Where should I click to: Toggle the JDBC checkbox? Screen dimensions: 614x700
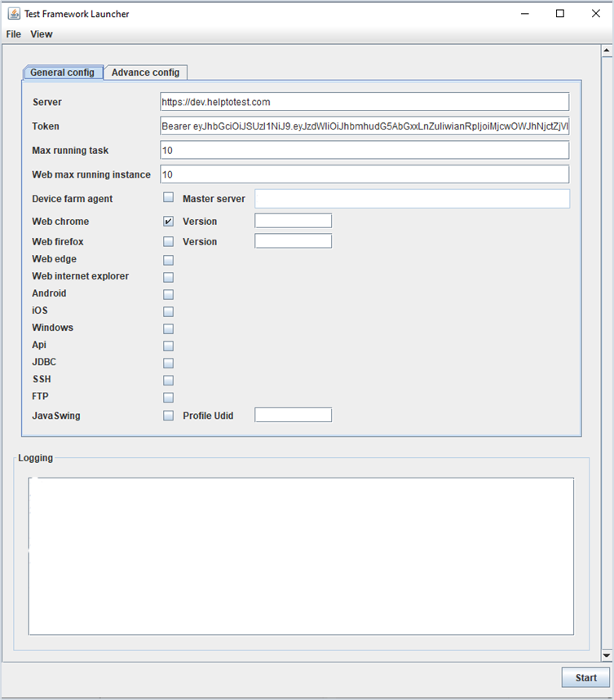point(169,363)
